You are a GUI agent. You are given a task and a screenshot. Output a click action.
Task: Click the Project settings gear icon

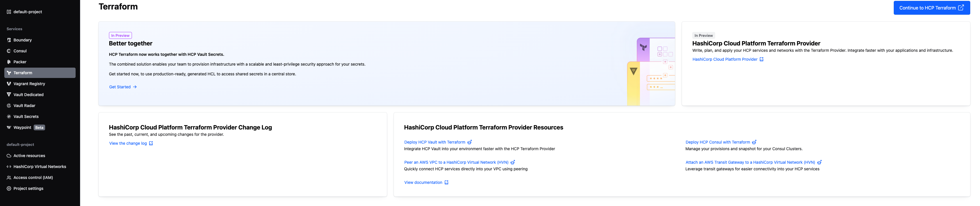(9, 188)
